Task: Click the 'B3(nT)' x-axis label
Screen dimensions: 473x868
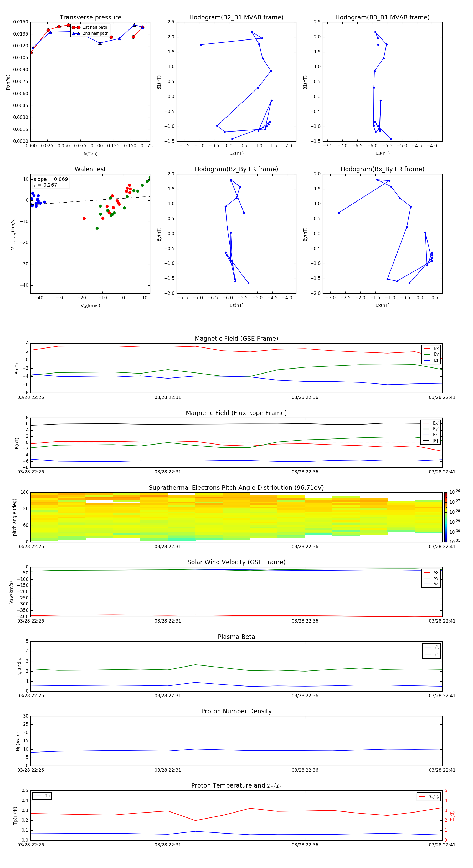Action: click(x=382, y=153)
